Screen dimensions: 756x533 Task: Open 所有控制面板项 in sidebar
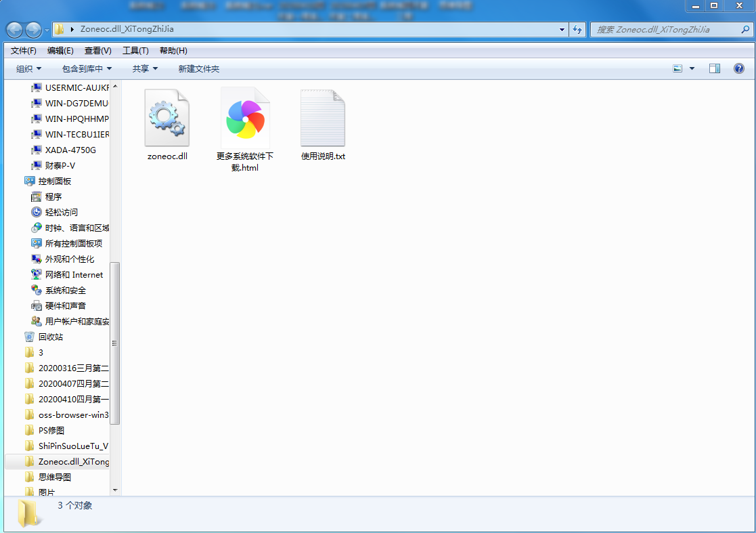click(x=73, y=244)
